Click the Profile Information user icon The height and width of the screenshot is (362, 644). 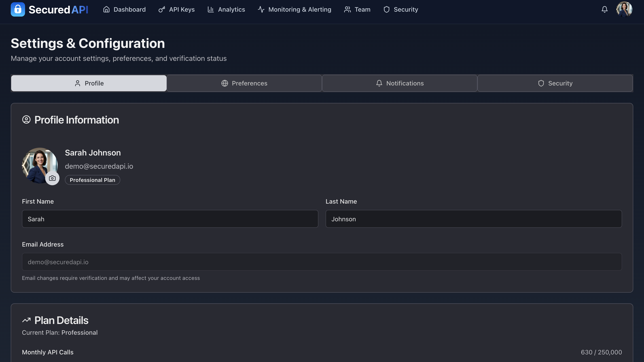27,119
